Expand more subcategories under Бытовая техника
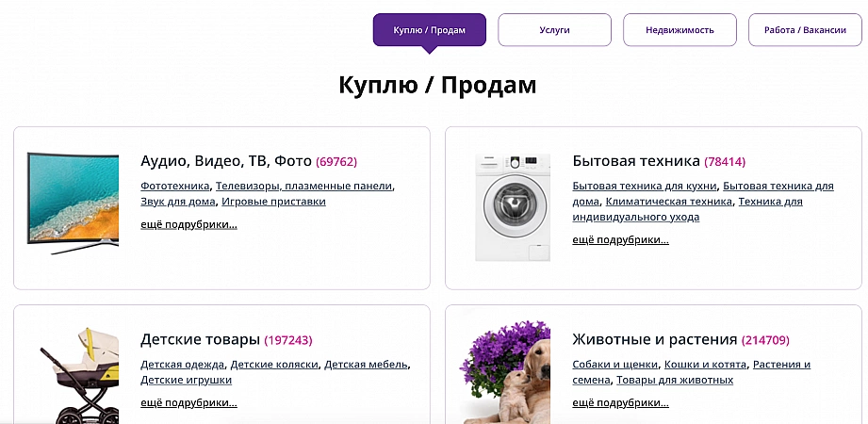 (x=620, y=239)
